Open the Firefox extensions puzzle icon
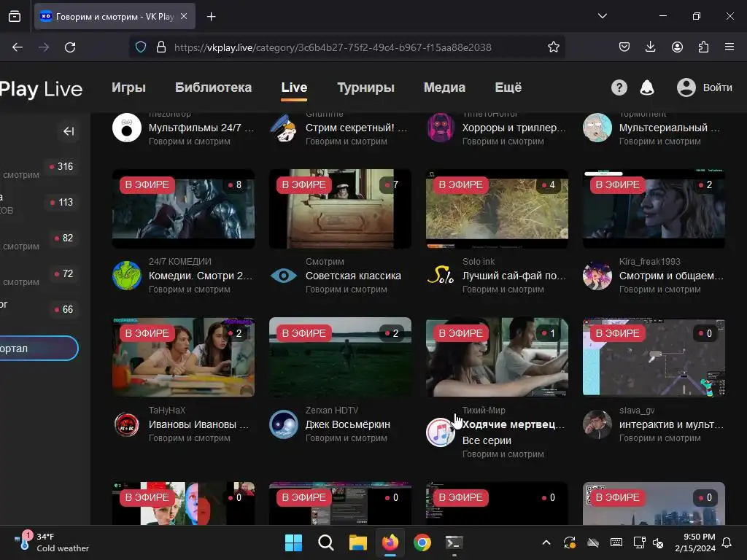 (x=703, y=47)
